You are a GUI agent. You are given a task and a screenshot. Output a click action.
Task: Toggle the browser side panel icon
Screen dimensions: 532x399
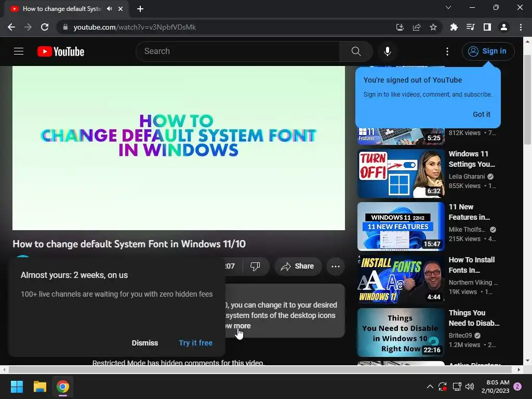coord(487,27)
